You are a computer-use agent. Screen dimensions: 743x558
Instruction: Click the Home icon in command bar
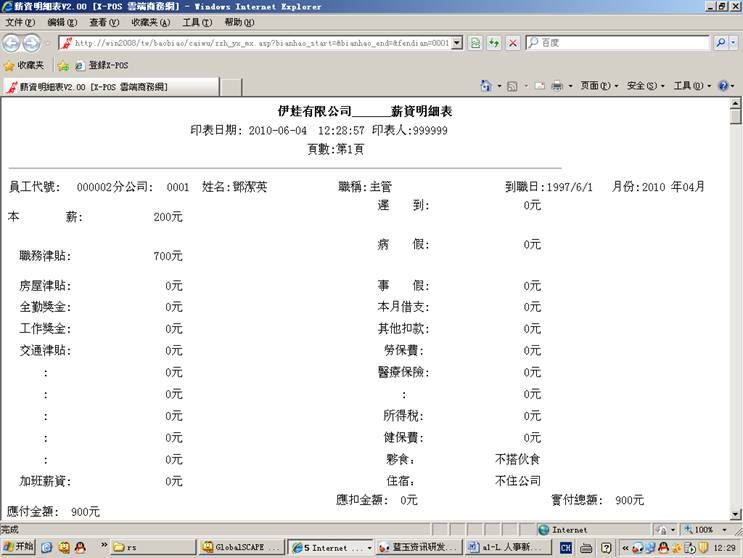click(x=486, y=86)
